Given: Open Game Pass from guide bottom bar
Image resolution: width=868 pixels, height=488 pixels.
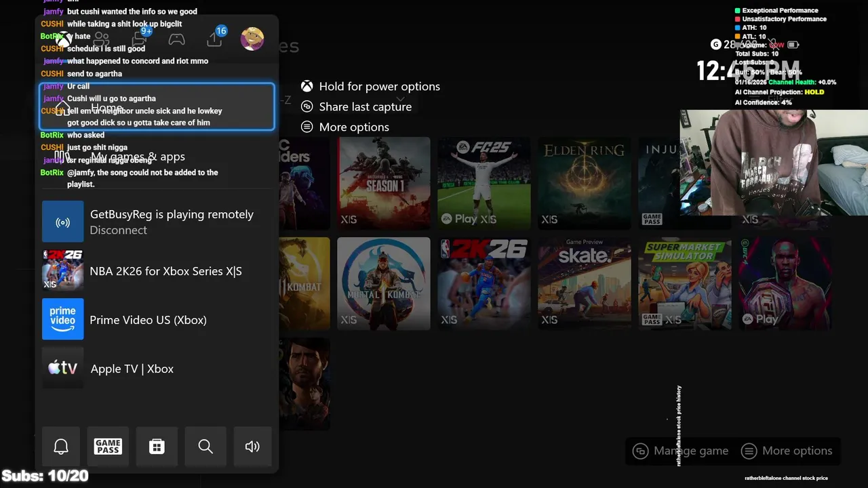Looking at the screenshot, I should pos(108,447).
